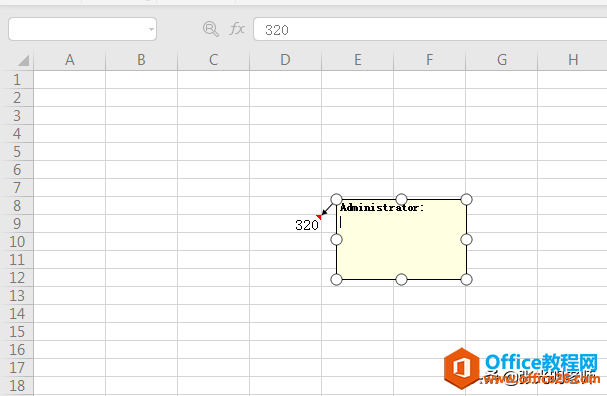Click comment box bottom-middle resize handle

pos(401,279)
